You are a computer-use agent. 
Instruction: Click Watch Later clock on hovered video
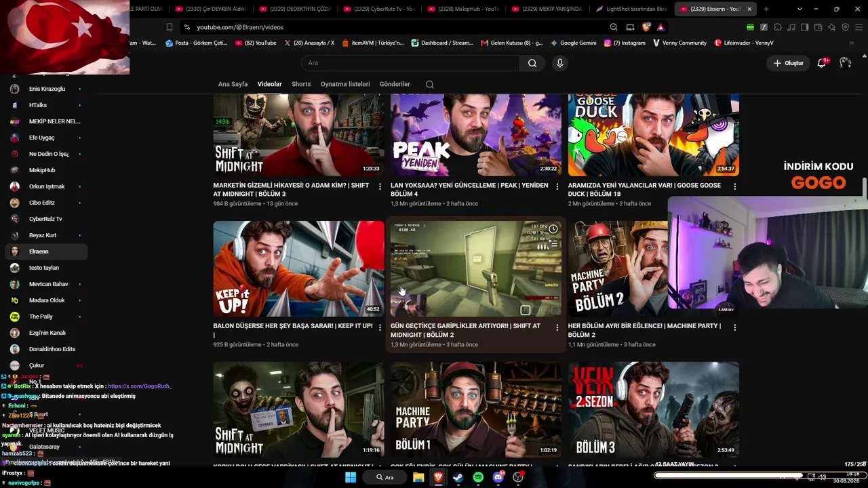point(553,229)
